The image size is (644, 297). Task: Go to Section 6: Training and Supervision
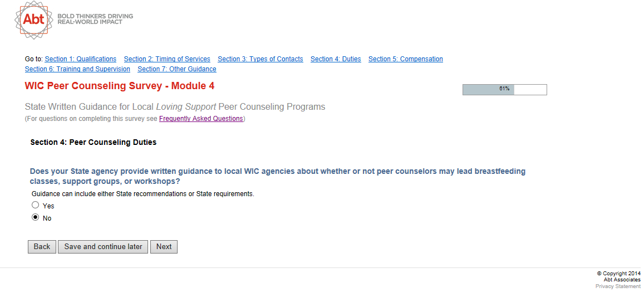click(77, 69)
